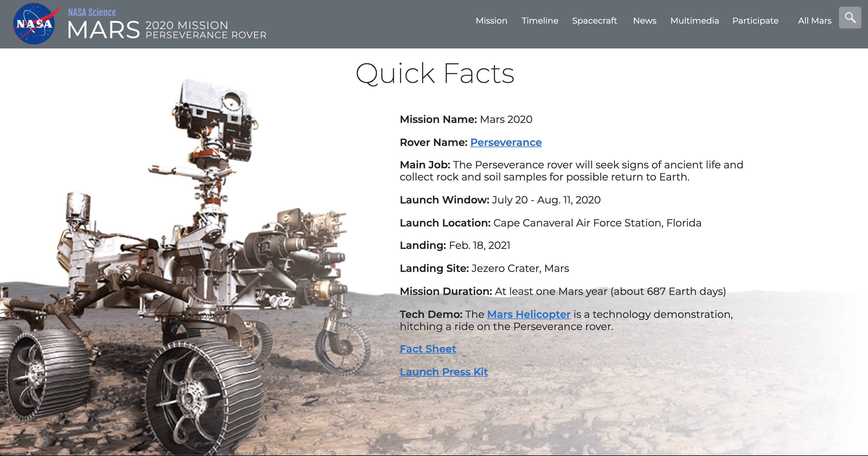The width and height of the screenshot is (868, 456).
Task: Click the MARS 2020 Mission title
Action: pos(104,30)
